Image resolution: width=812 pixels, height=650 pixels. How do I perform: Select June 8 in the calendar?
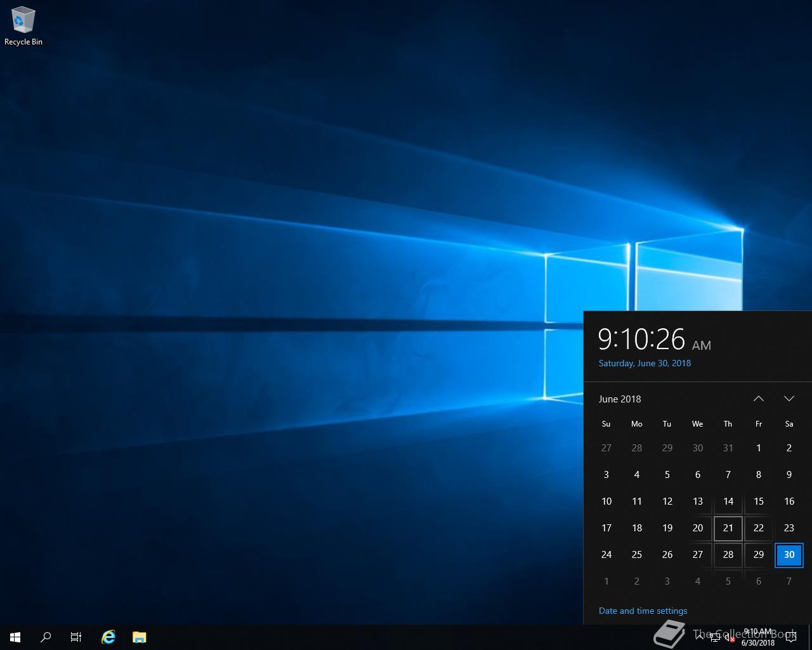[759, 475]
